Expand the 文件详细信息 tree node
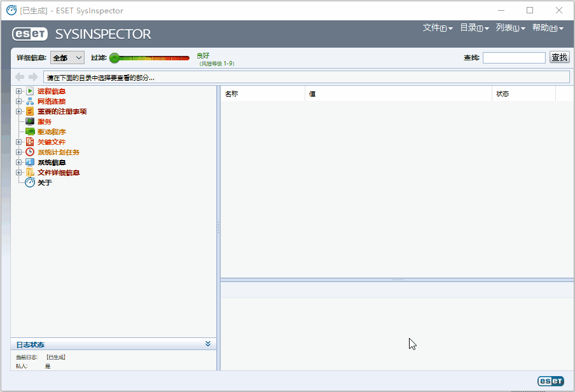Image resolution: width=575 pixels, height=392 pixels. (x=19, y=172)
